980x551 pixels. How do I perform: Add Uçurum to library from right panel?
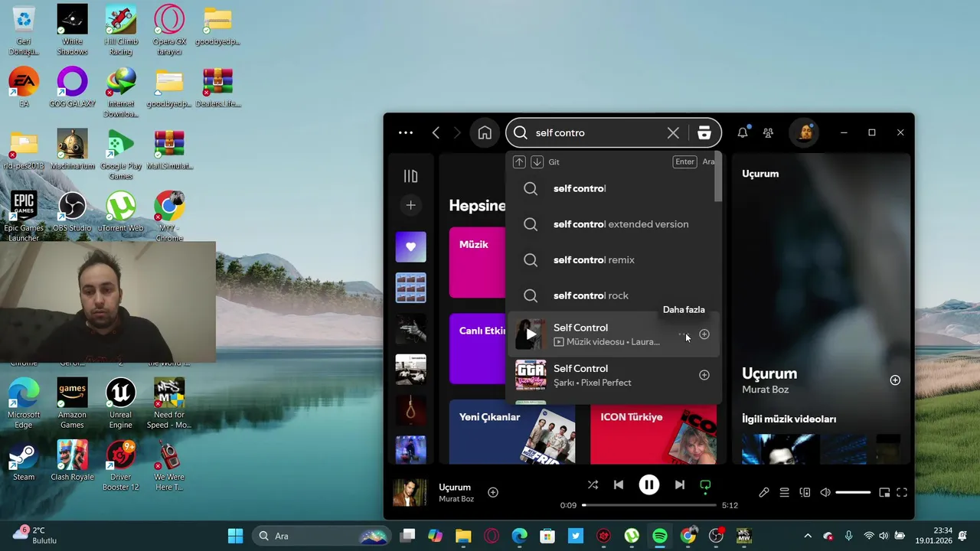point(895,380)
